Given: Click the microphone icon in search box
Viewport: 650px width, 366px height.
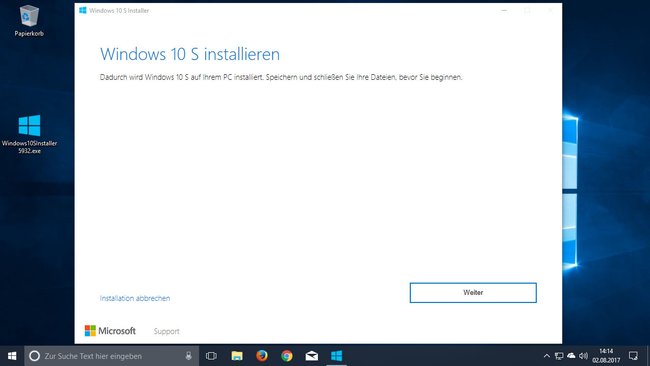Looking at the screenshot, I should click(x=189, y=356).
